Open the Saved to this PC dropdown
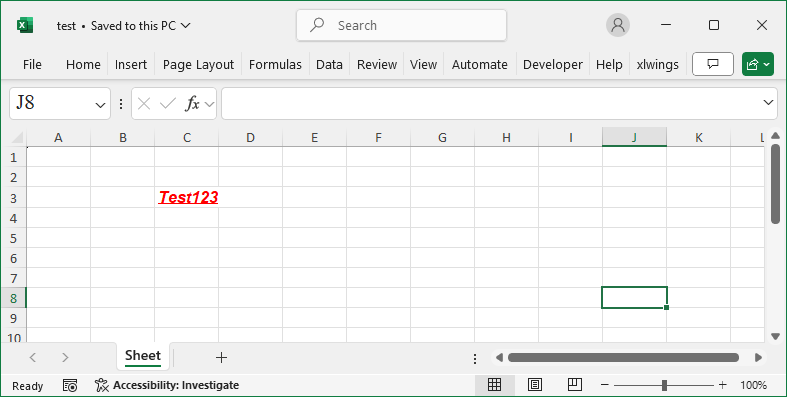 185,25
